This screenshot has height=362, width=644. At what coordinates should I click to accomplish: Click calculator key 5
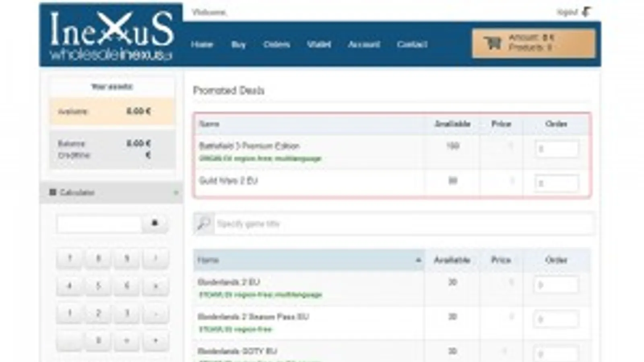(x=98, y=286)
